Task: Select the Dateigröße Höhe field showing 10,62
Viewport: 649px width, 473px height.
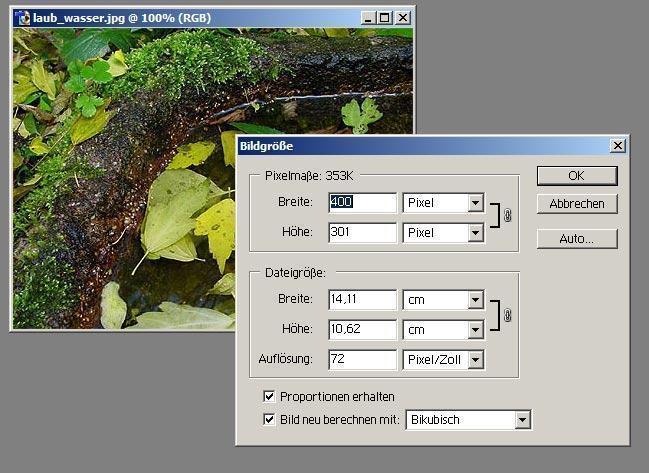Action: 362,329
